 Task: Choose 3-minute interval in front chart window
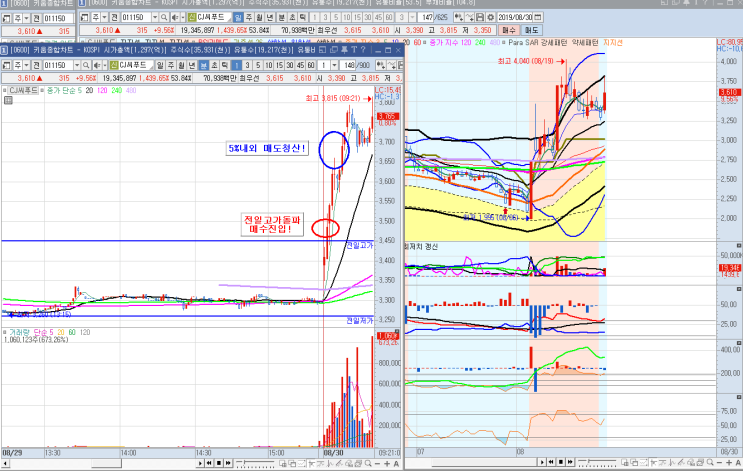pos(247,65)
